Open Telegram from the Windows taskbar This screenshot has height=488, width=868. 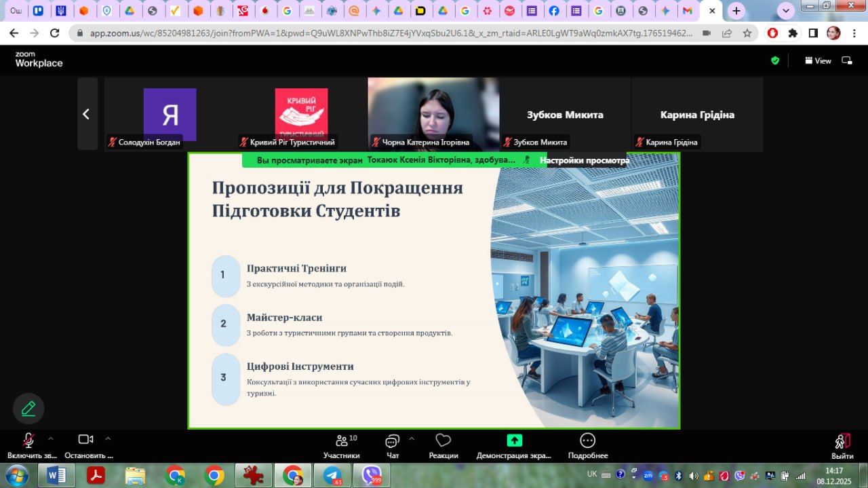pos(333,476)
